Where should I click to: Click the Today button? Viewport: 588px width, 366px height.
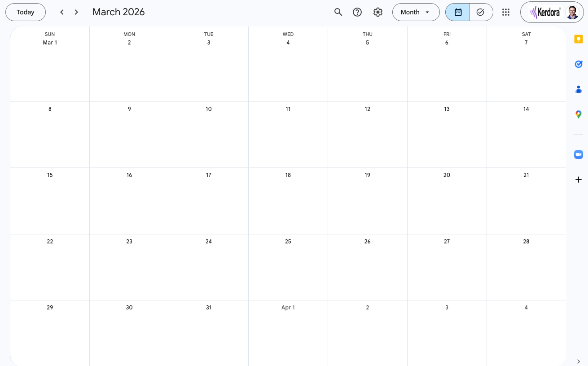(26, 12)
